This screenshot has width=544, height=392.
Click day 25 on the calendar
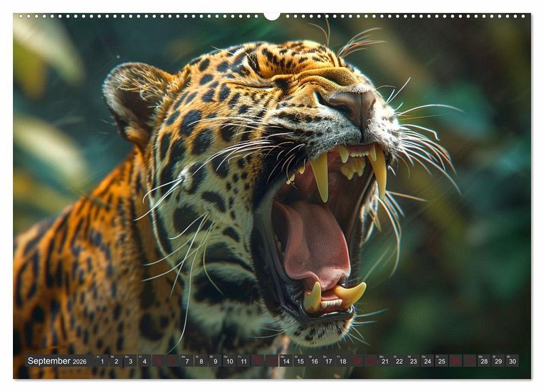coord(442,361)
